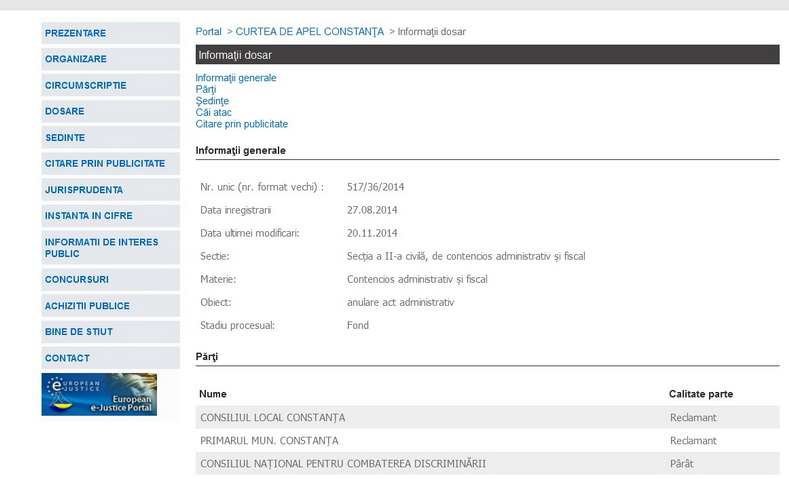This screenshot has width=789, height=479.
Task: Click the Portal breadcrumb link
Action: pos(208,32)
